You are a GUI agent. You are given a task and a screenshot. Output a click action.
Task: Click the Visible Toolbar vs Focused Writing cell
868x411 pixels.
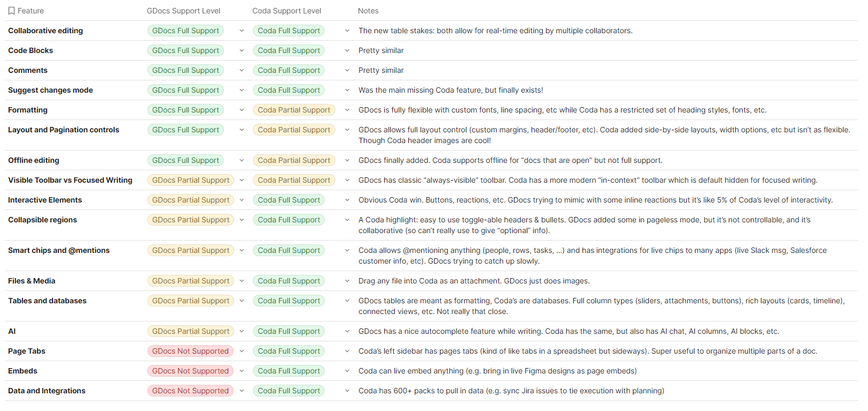click(x=70, y=180)
